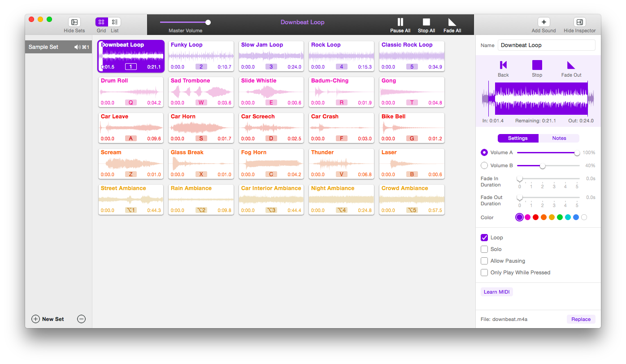The image size is (626, 364).
Task: Click the speaker icon on Sample Set
Action: pos(77,47)
